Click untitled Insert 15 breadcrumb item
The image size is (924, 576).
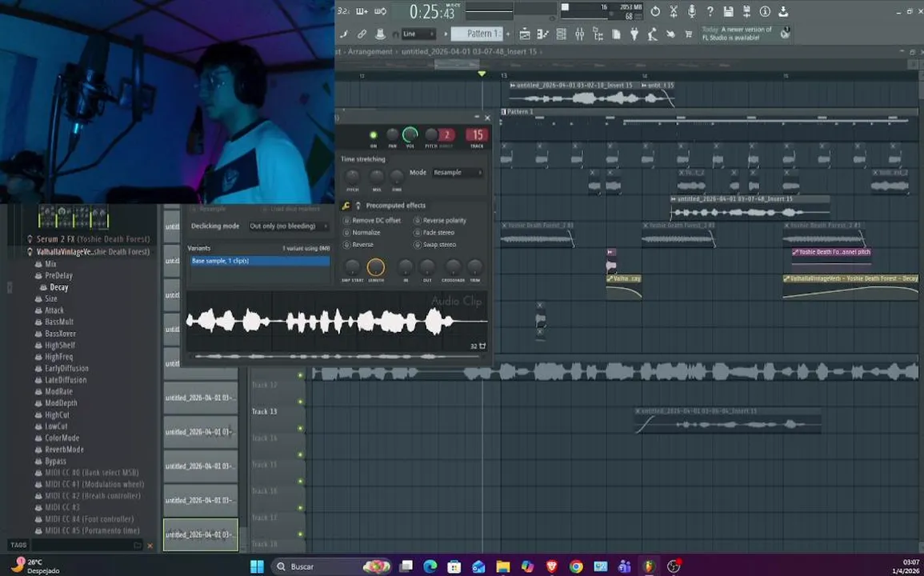click(469, 52)
